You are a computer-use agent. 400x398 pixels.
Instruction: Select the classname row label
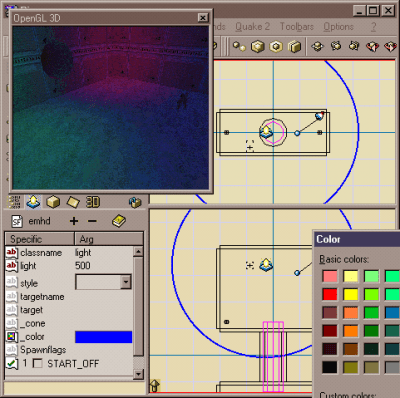point(41,253)
